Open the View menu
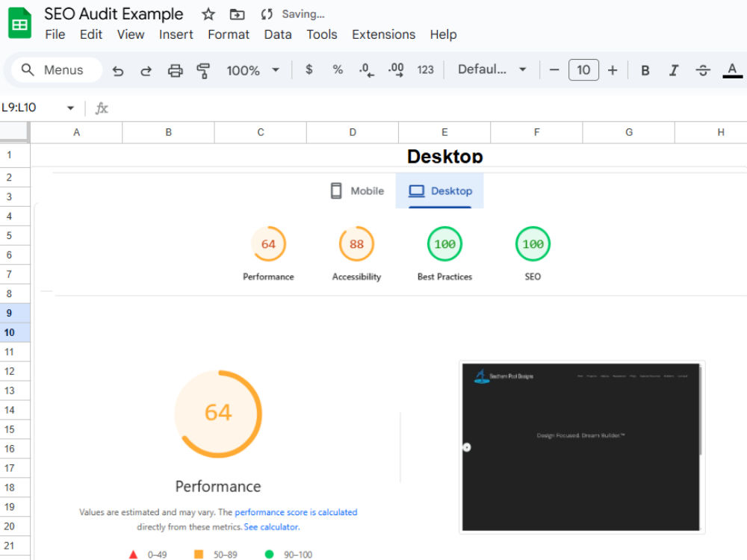 click(131, 34)
